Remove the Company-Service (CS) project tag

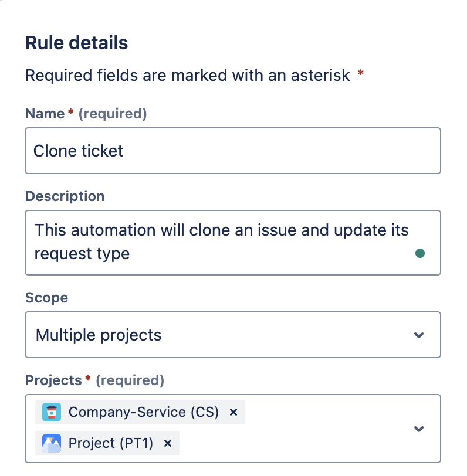click(233, 412)
